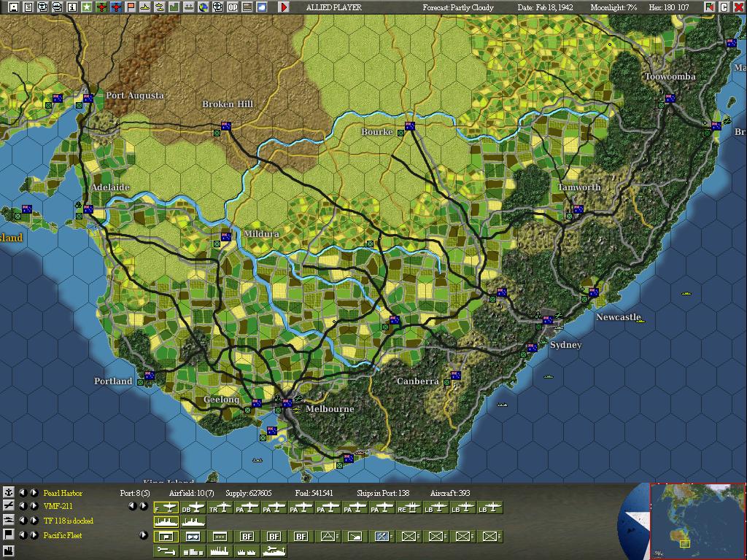Click the 'TF 118 is docked' label
The image size is (747, 560).
[69, 521]
